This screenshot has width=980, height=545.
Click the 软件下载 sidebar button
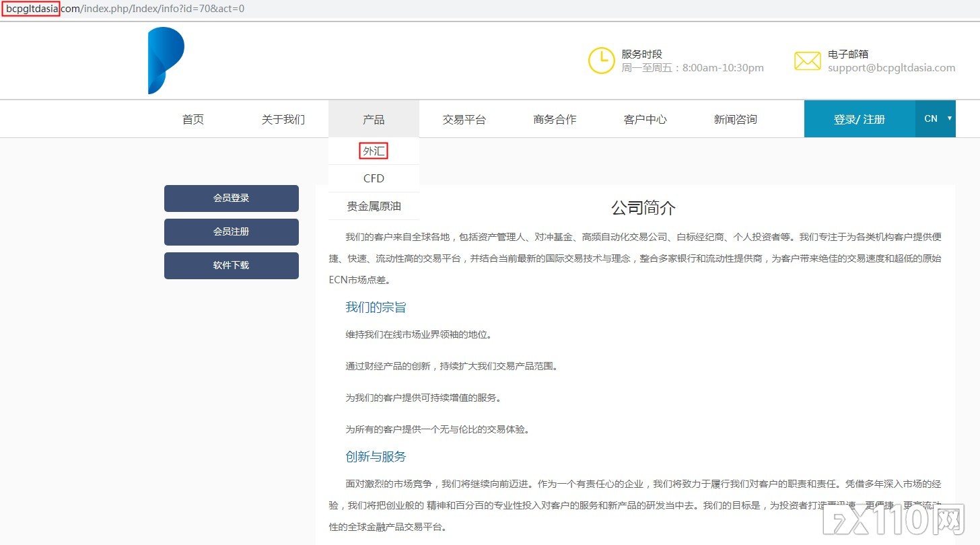click(x=232, y=265)
